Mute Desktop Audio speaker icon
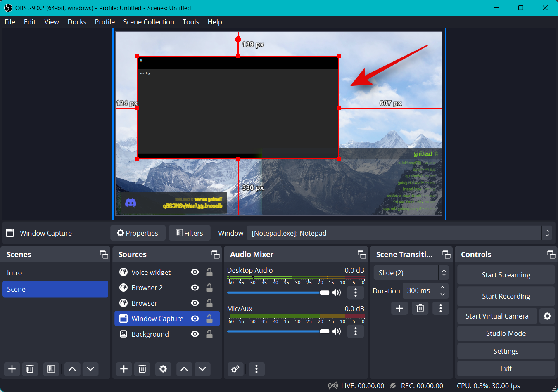 tap(337, 293)
